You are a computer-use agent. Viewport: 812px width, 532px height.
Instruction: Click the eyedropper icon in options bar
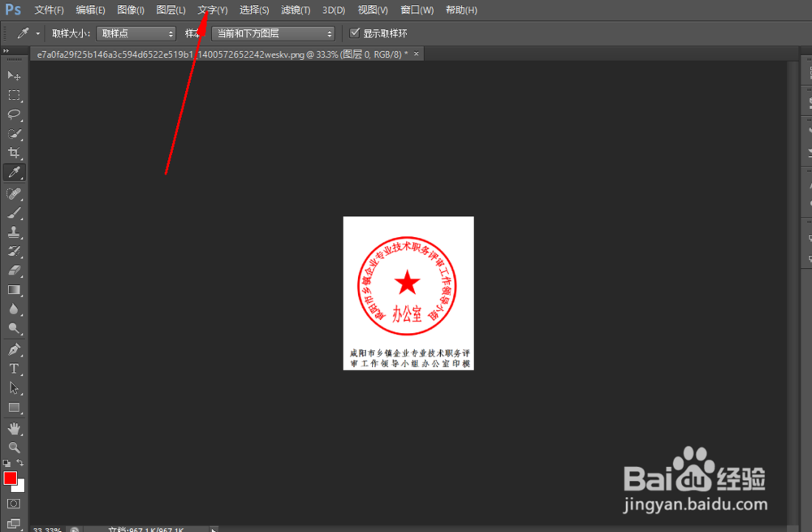pos(23,33)
